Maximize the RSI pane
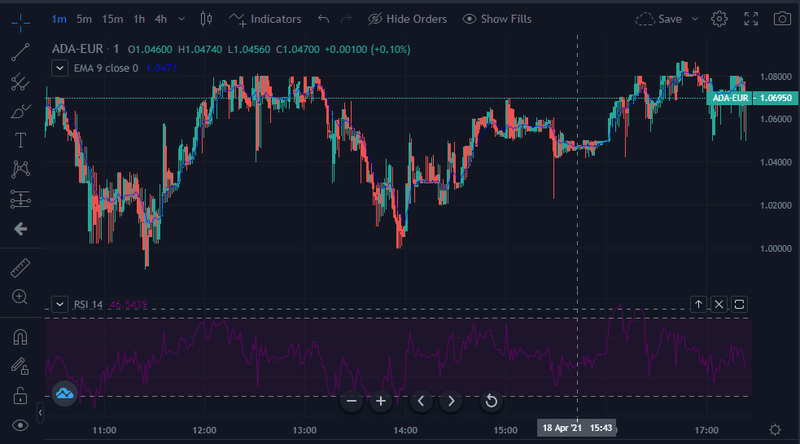The image size is (800, 444). [x=739, y=305]
